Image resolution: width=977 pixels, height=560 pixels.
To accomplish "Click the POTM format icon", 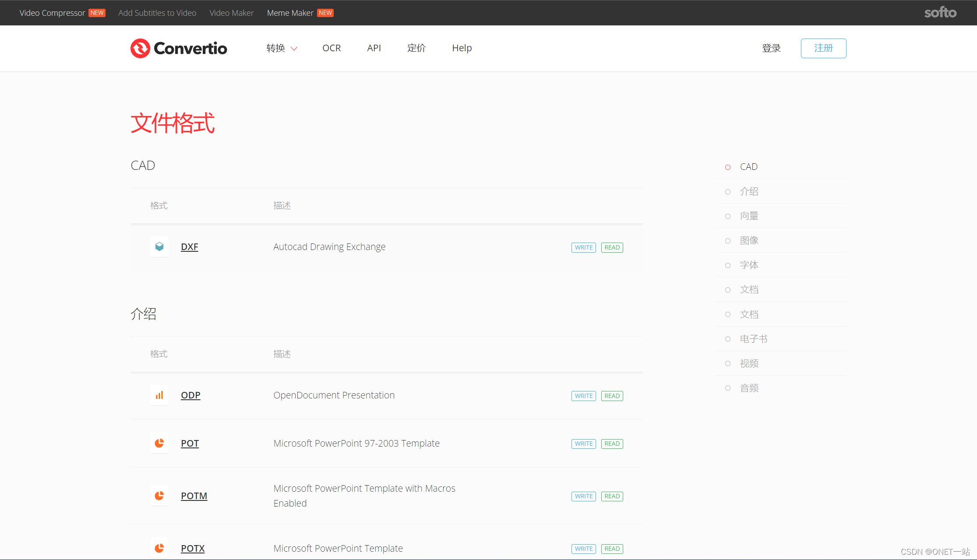I will (x=159, y=495).
